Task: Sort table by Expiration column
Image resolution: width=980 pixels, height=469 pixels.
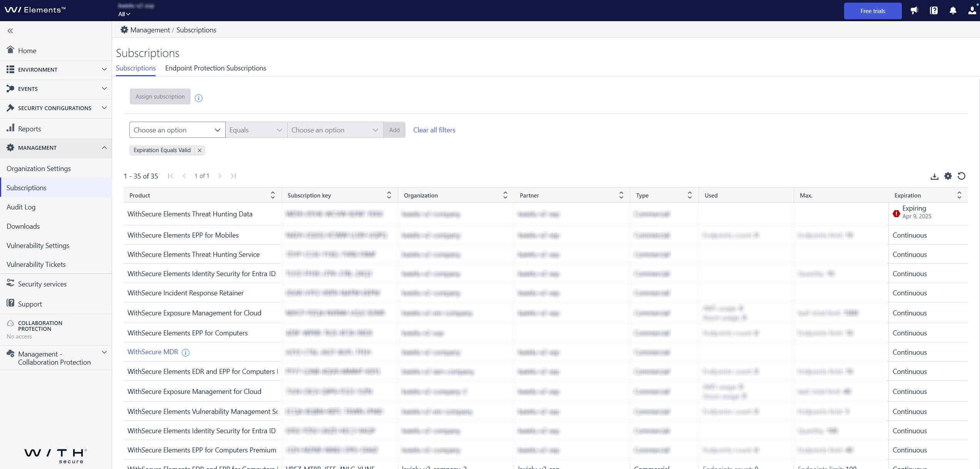Action: [x=959, y=195]
